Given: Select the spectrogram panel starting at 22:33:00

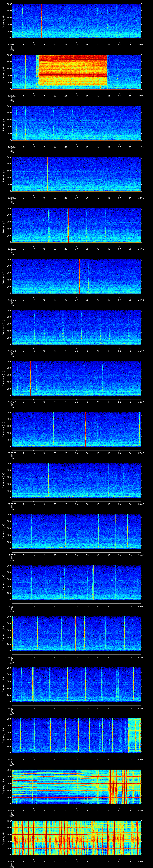Looking at the screenshot, I should 76,276.
